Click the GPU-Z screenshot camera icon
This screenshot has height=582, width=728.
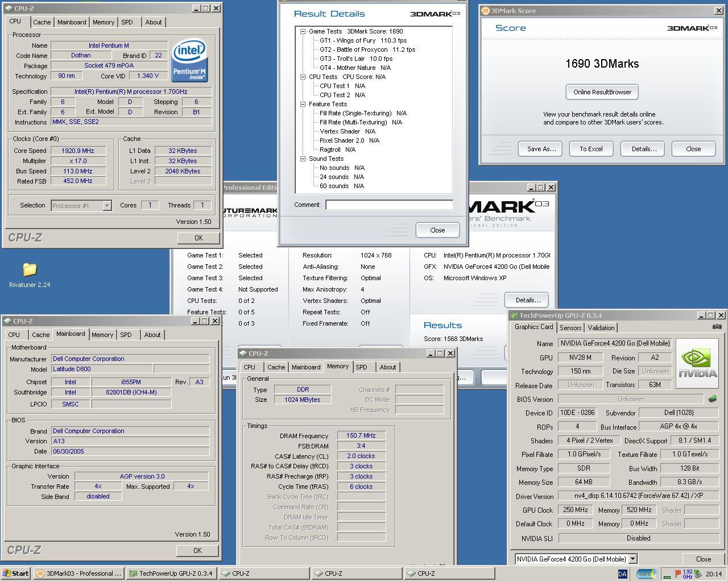tap(717, 326)
